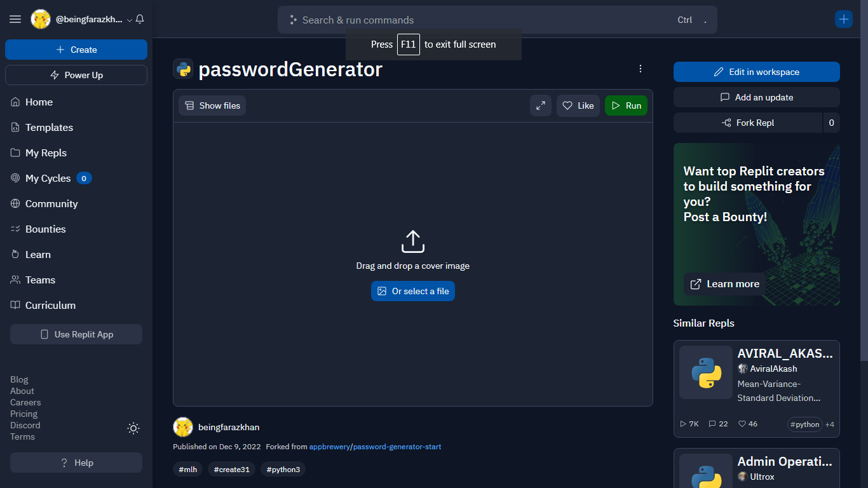The width and height of the screenshot is (868, 488).
Task: Open notifications bell
Action: click(140, 20)
